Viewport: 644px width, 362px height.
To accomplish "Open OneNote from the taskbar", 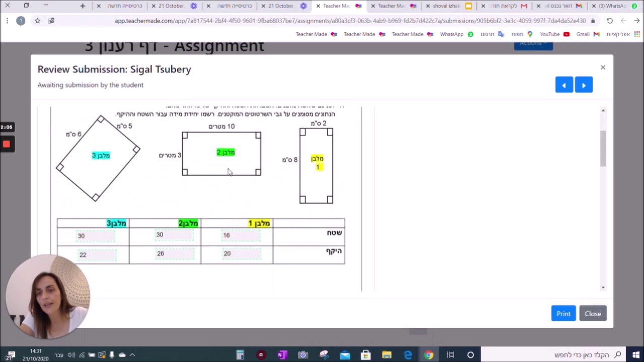I will pyautogui.click(x=282, y=355).
